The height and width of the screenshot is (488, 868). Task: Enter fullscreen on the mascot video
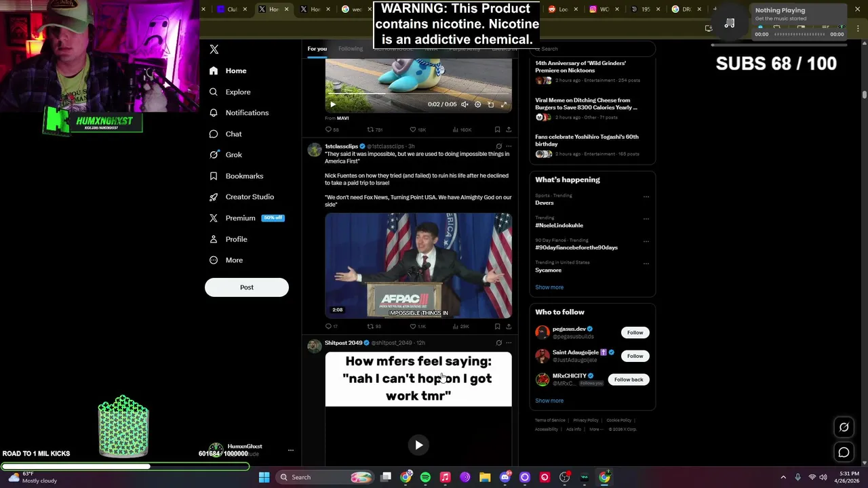click(x=503, y=104)
